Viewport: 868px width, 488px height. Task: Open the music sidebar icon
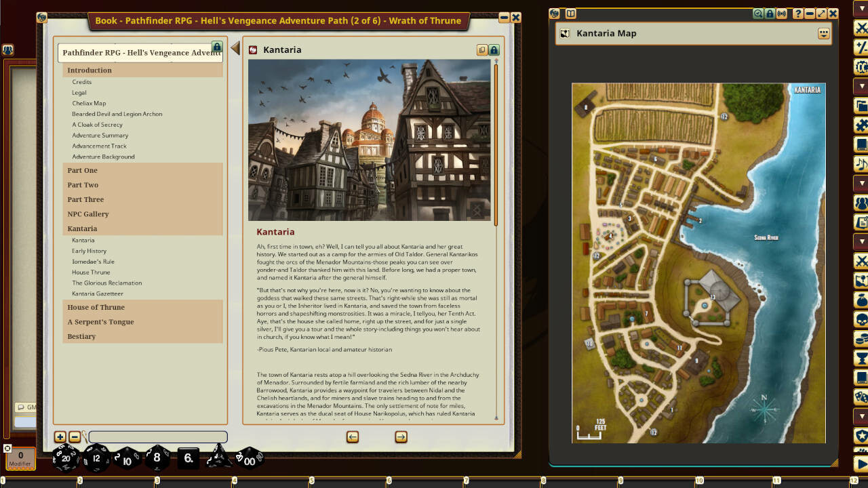click(x=861, y=164)
